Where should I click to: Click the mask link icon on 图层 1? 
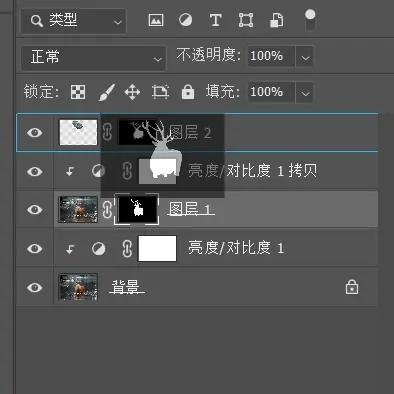pyautogui.click(x=107, y=210)
